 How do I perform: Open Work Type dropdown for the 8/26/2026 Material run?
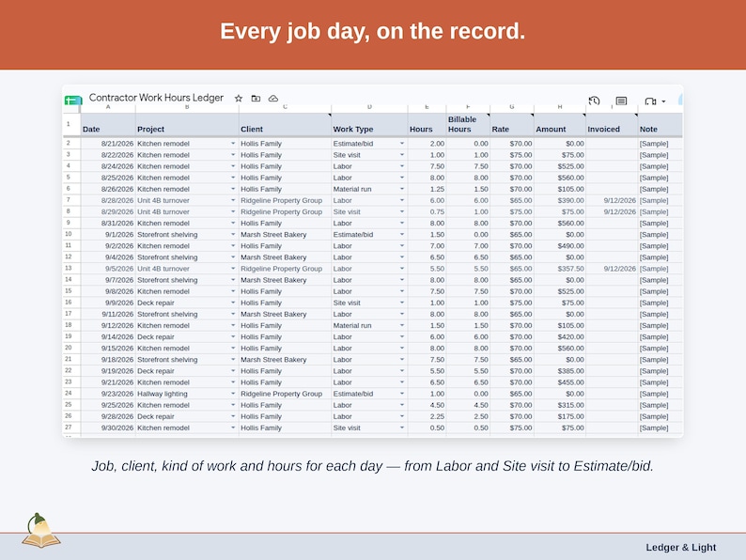[402, 189]
